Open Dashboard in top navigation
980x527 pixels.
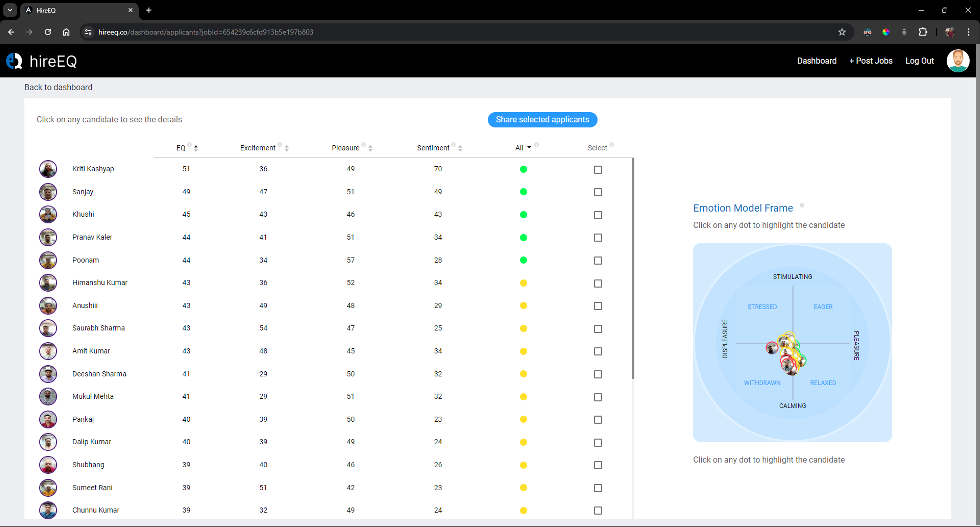(x=817, y=61)
